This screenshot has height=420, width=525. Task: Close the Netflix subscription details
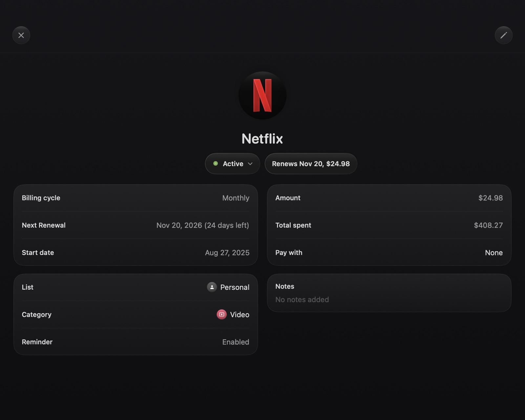(21, 35)
